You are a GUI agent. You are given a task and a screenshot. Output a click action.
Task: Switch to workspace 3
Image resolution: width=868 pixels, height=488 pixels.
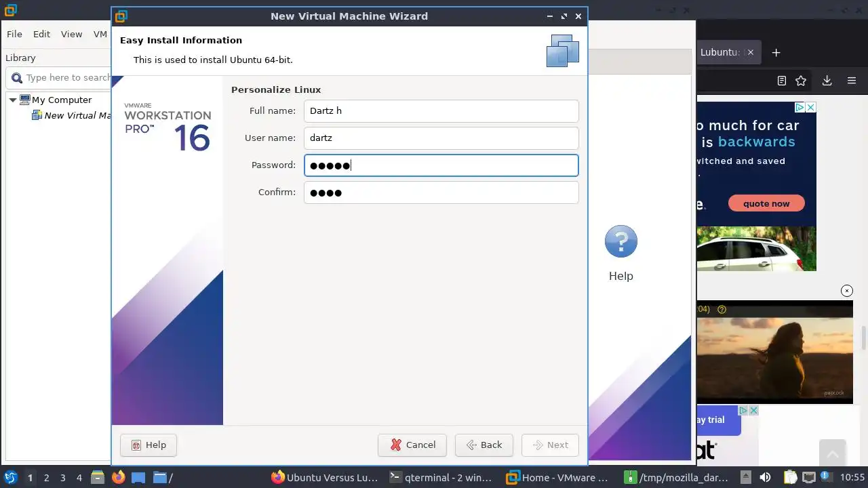pos(62,478)
